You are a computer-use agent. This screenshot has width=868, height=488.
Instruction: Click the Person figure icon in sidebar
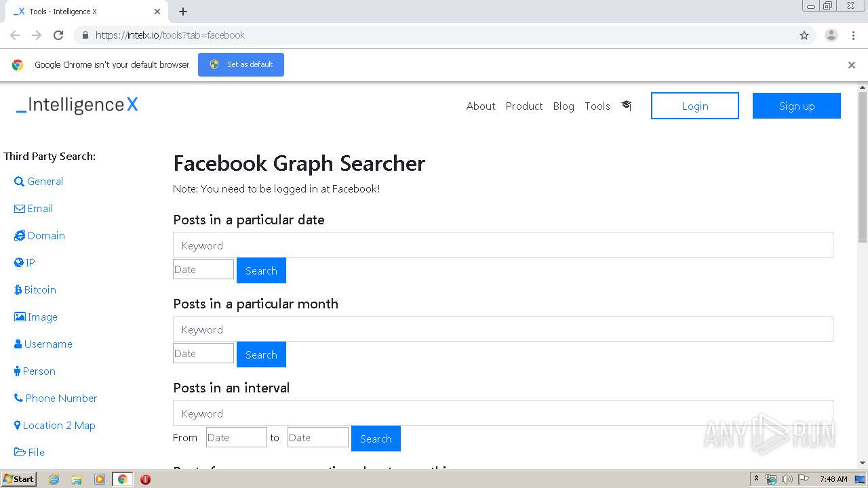click(x=17, y=371)
